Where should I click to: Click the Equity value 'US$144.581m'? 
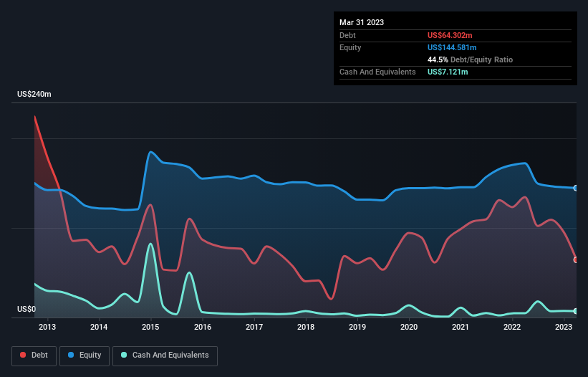point(452,47)
